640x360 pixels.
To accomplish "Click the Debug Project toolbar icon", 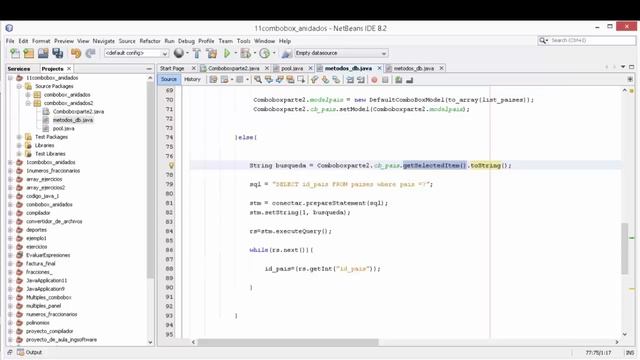I will click(245, 53).
